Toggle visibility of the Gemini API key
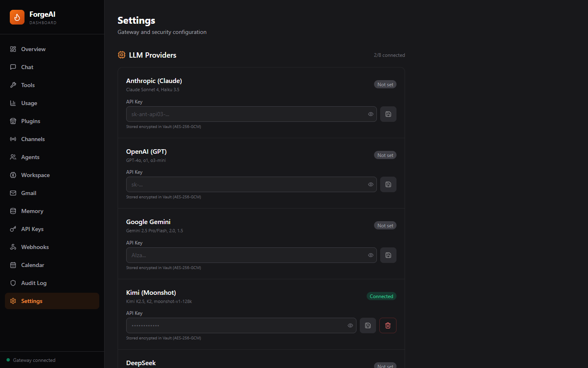This screenshot has height=368, width=588. pos(370,255)
